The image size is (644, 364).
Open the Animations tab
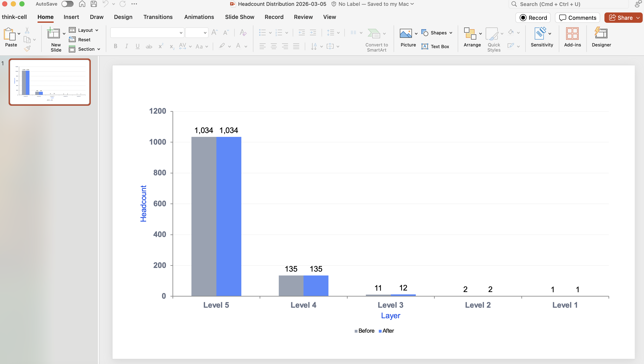tap(199, 17)
